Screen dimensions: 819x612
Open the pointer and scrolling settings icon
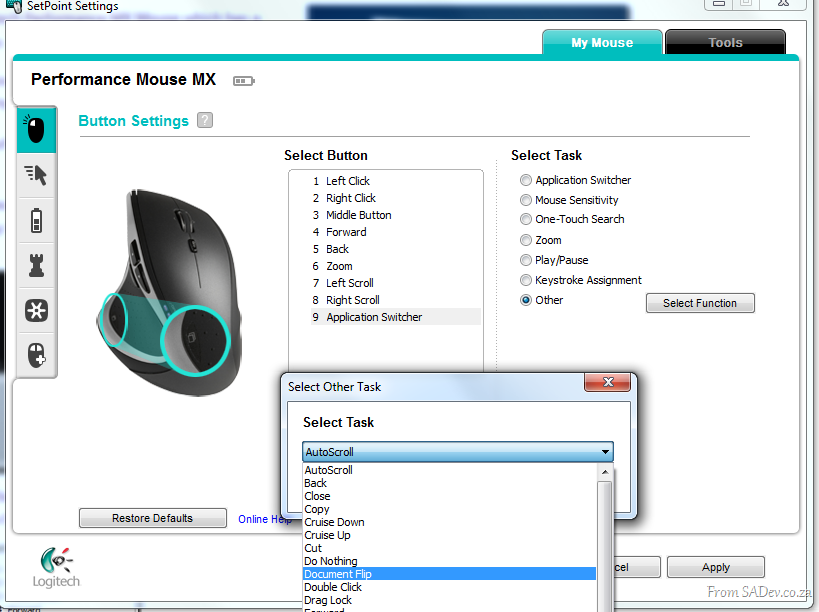(x=36, y=175)
